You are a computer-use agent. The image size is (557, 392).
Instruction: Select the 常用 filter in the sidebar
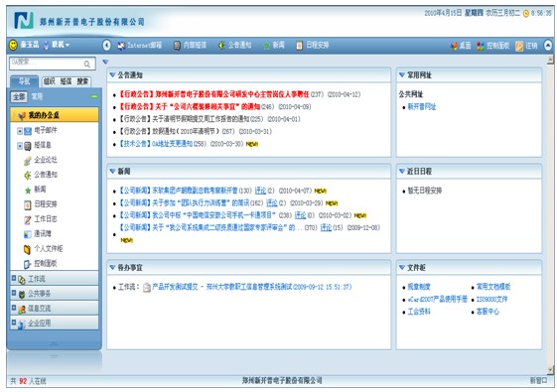pos(37,96)
